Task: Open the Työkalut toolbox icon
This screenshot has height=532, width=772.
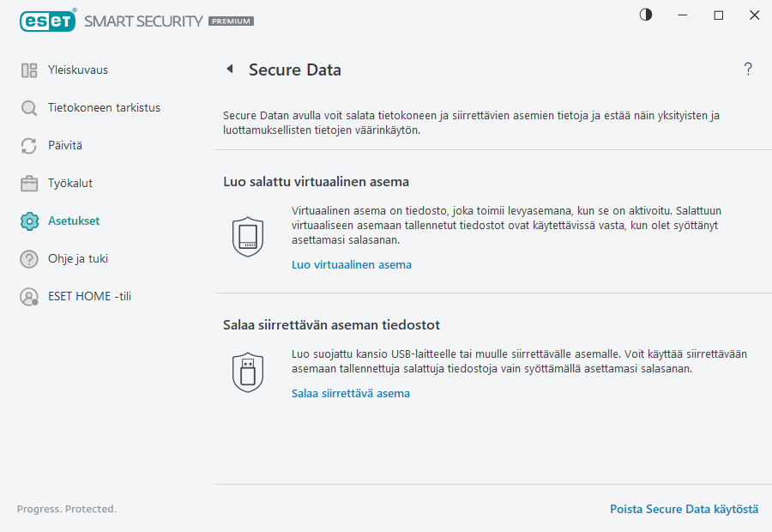Action: 28,183
